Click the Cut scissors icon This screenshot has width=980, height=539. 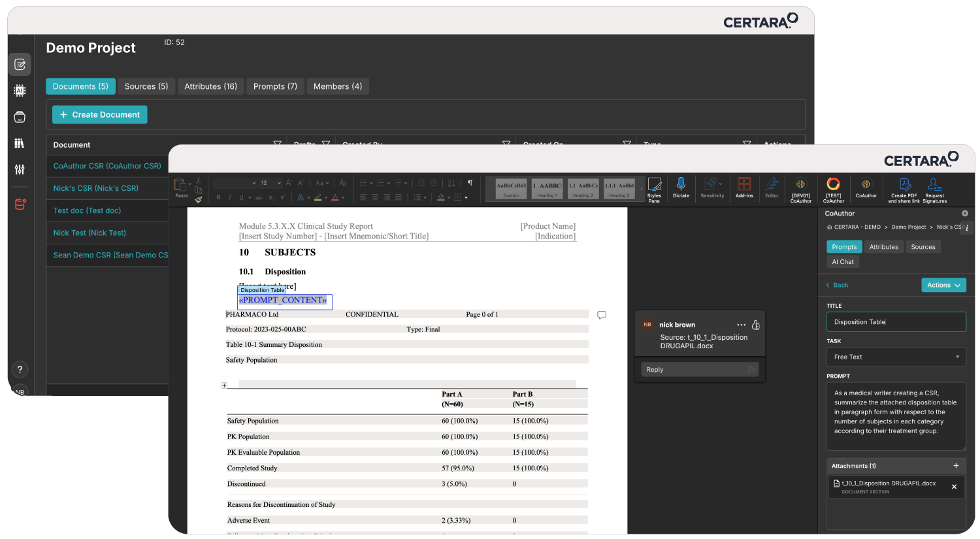coord(199,180)
